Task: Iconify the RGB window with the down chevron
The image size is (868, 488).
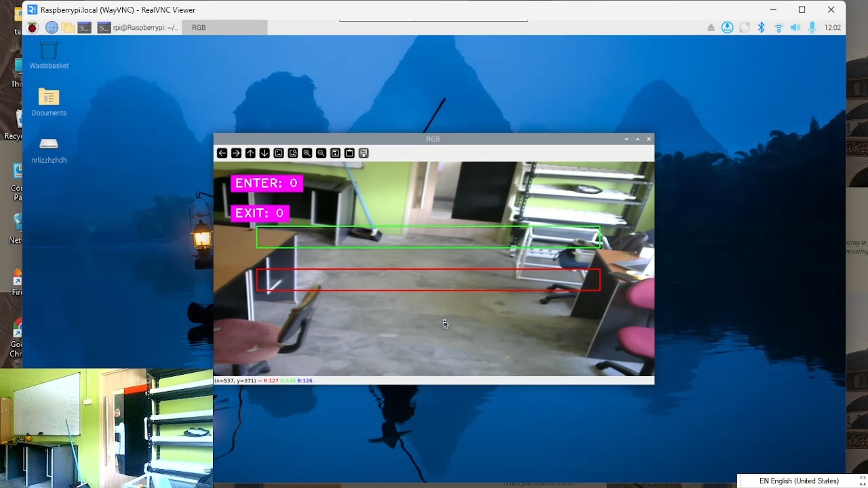Action: (x=627, y=139)
